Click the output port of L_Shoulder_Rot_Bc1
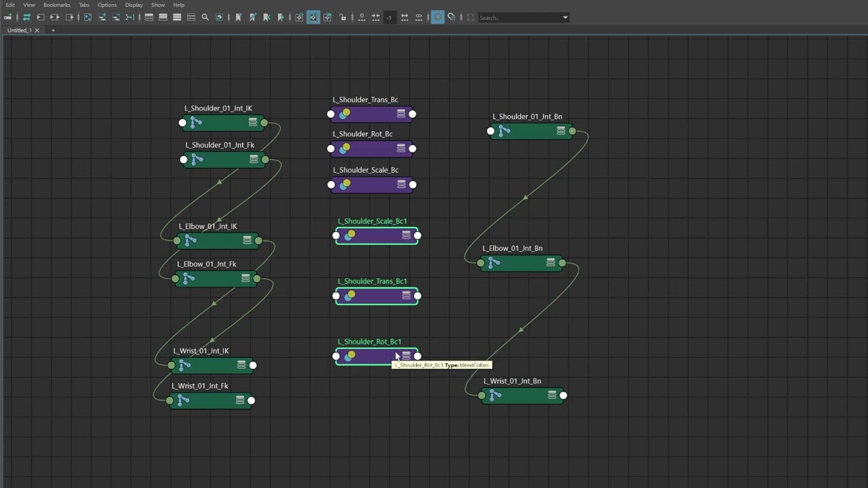Image resolution: width=868 pixels, height=488 pixels. pos(417,356)
